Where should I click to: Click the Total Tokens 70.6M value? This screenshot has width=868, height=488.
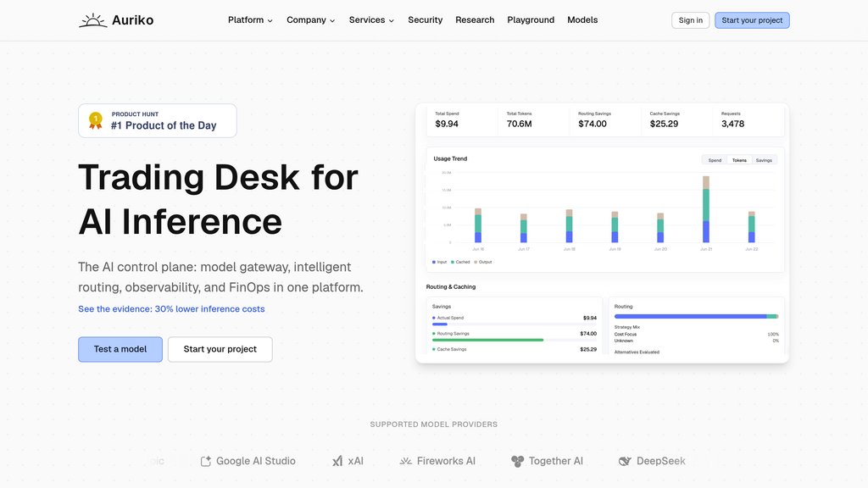point(520,124)
